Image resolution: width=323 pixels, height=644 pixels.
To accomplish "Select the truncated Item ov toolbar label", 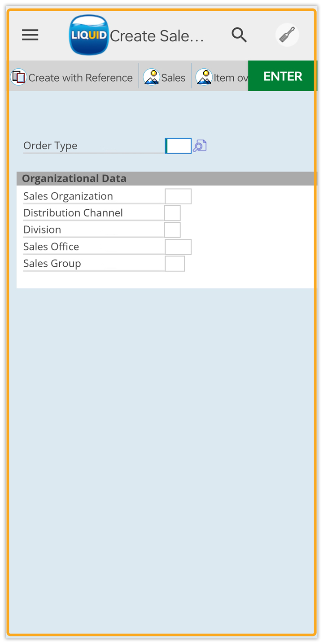I will pyautogui.click(x=231, y=78).
